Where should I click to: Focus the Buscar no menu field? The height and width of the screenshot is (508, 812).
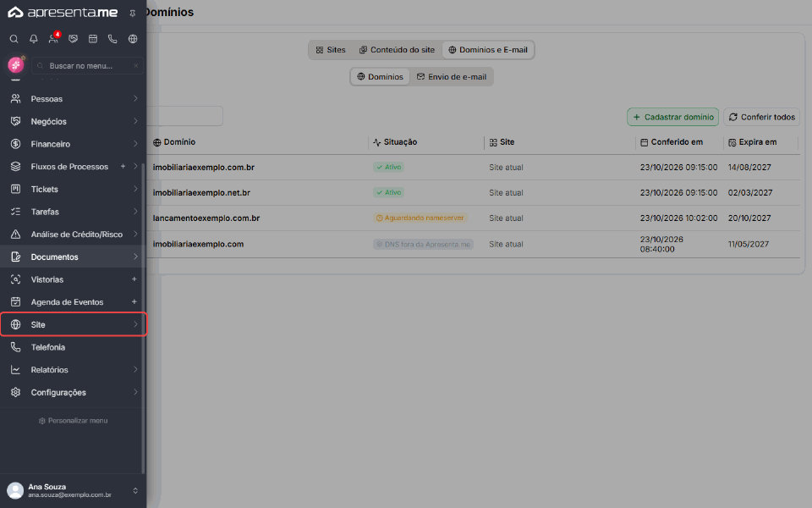[87, 66]
